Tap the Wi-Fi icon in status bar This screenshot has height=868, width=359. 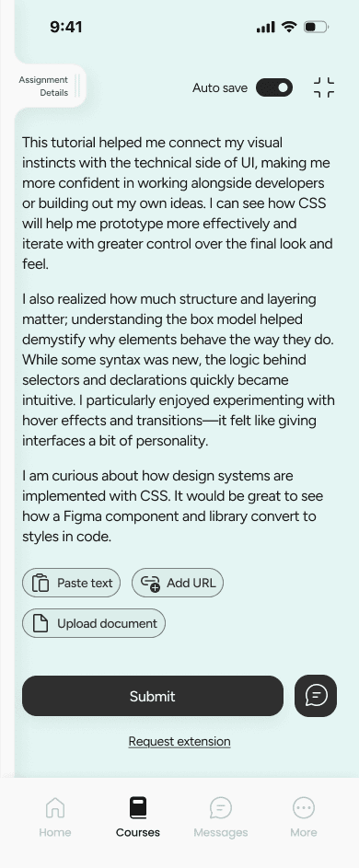tap(289, 27)
